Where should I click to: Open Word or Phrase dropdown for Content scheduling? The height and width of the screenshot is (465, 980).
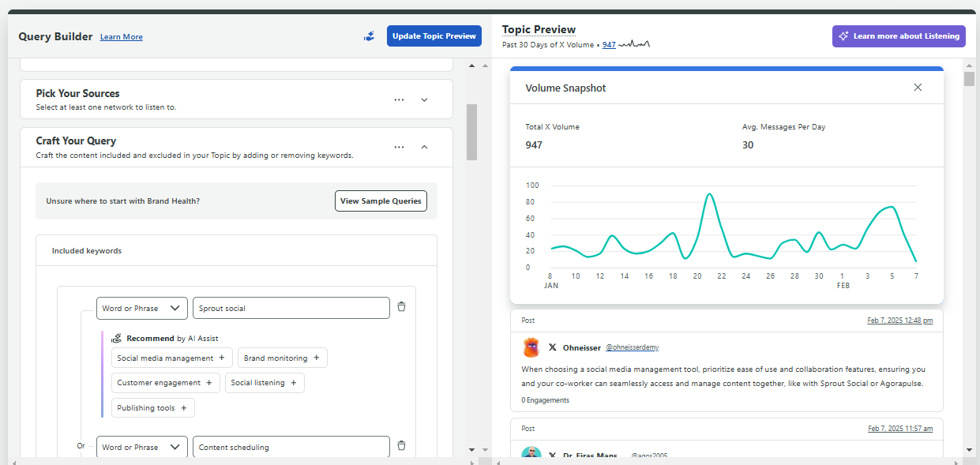tap(142, 447)
